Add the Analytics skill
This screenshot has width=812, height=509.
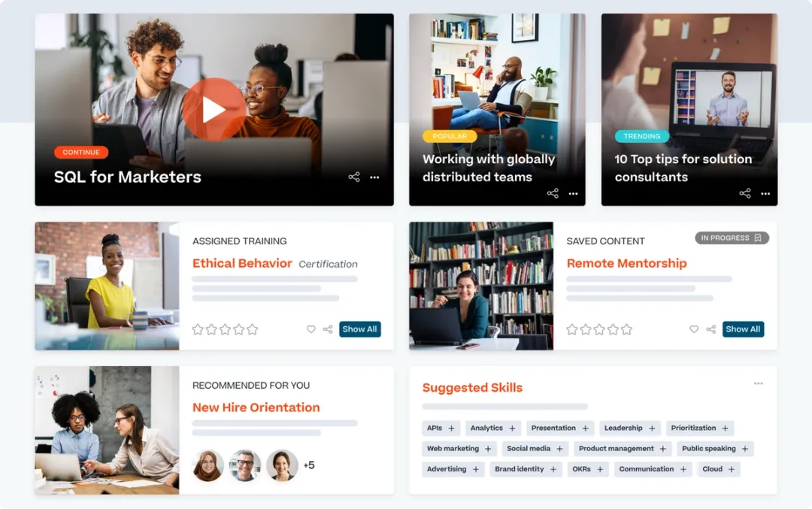tap(512, 429)
